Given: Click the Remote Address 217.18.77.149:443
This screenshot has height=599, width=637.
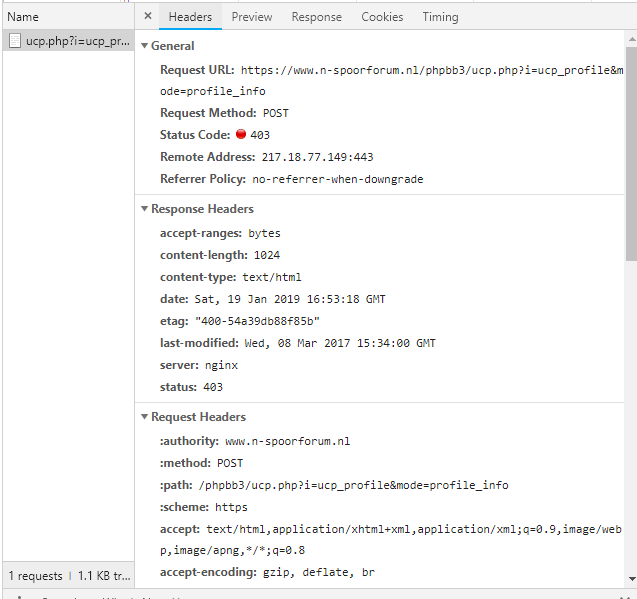Looking at the screenshot, I should (x=317, y=157).
